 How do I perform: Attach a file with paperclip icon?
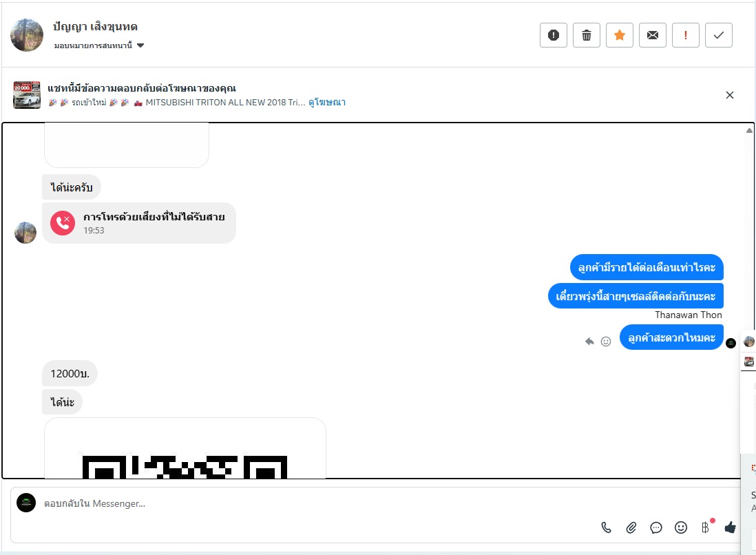tap(631, 527)
